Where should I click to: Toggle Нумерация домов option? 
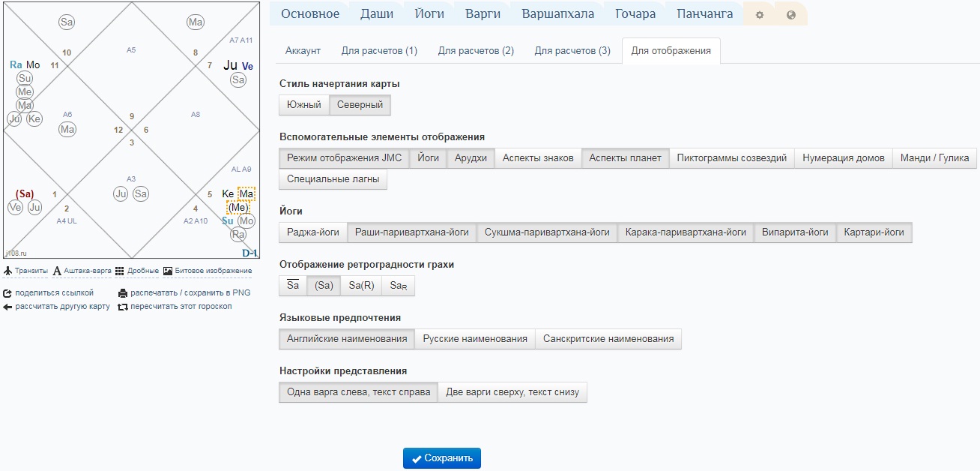point(844,158)
